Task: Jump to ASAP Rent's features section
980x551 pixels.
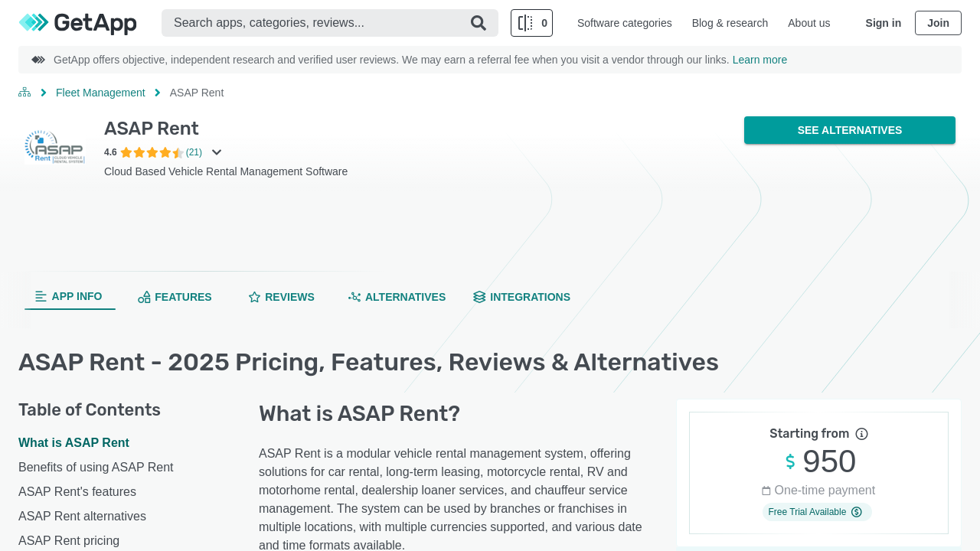Action: click(x=77, y=492)
